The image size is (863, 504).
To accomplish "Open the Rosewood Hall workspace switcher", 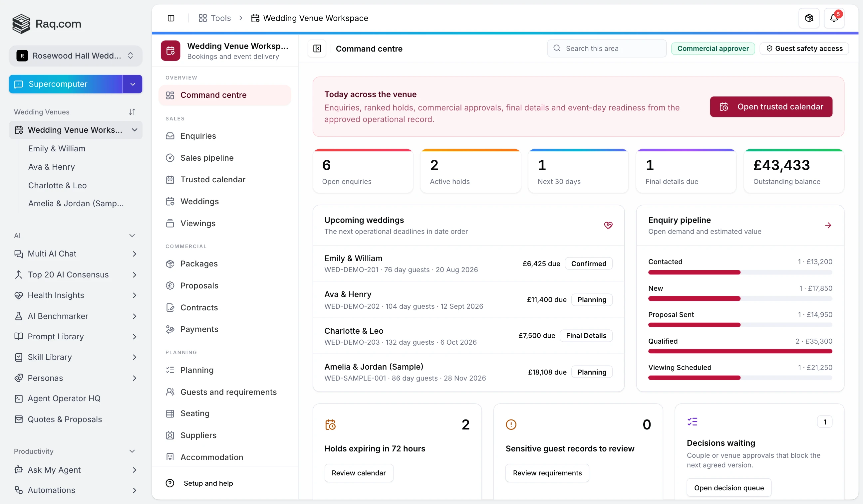I will (75, 56).
